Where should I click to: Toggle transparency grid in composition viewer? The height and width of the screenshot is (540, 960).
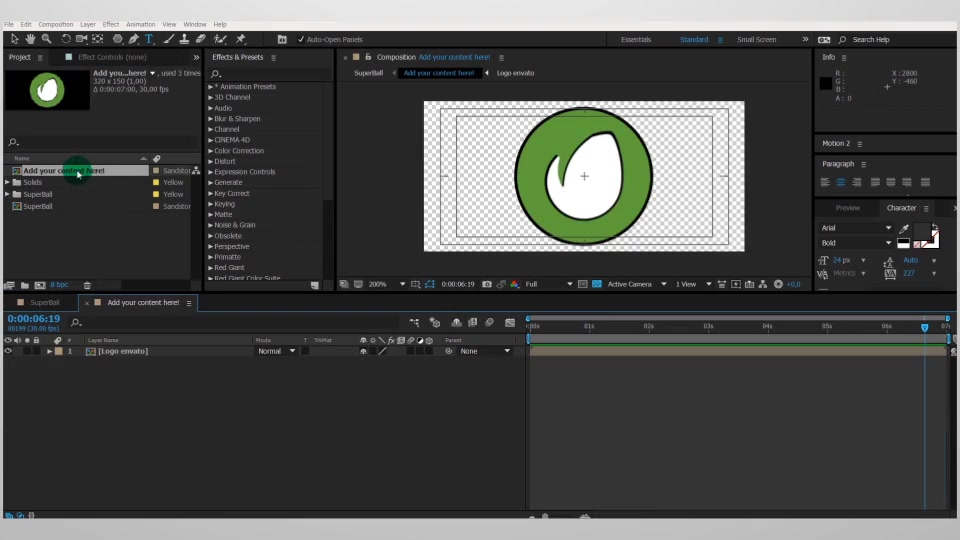[x=597, y=284]
